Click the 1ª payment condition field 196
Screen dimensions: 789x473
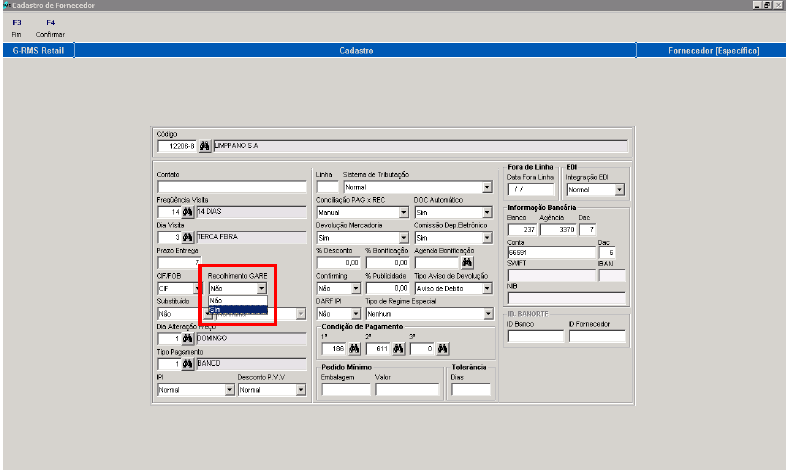point(334,348)
